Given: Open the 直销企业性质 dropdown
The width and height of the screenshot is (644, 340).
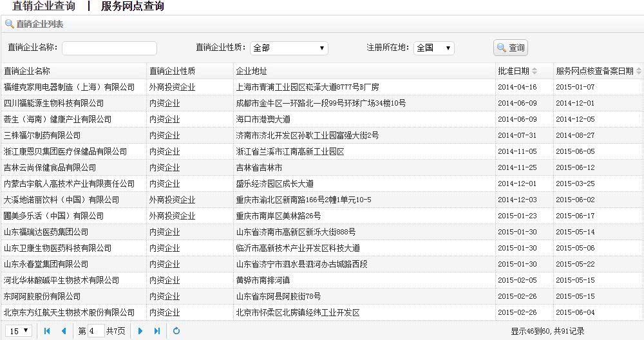Looking at the screenshot, I should [289, 48].
